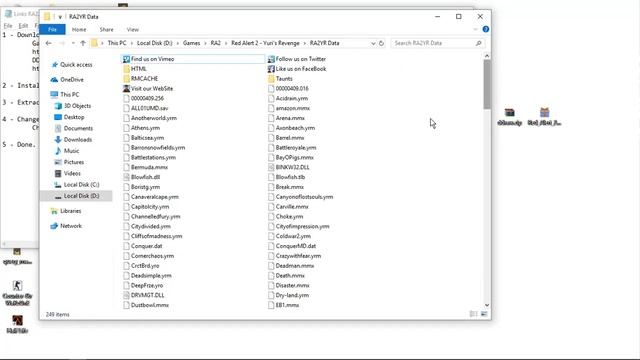Click the Forward navigation arrow
This screenshot has width=640, height=360.
tap(62, 43)
